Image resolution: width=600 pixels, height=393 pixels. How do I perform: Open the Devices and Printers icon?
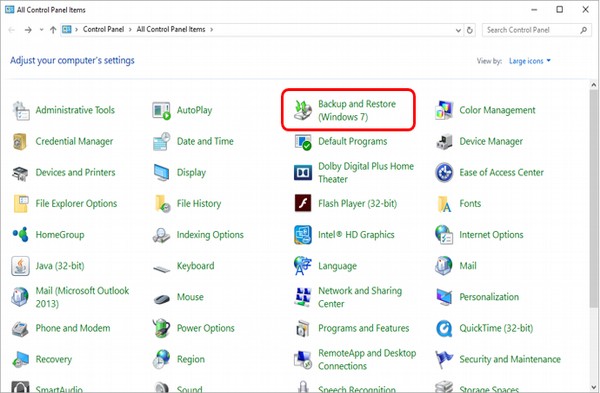(x=20, y=173)
